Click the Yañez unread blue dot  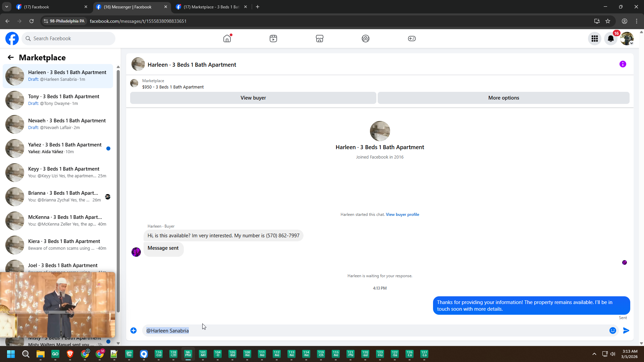[x=108, y=148]
